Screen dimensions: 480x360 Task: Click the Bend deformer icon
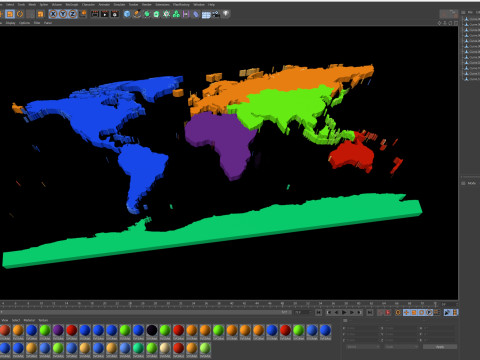pos(196,14)
